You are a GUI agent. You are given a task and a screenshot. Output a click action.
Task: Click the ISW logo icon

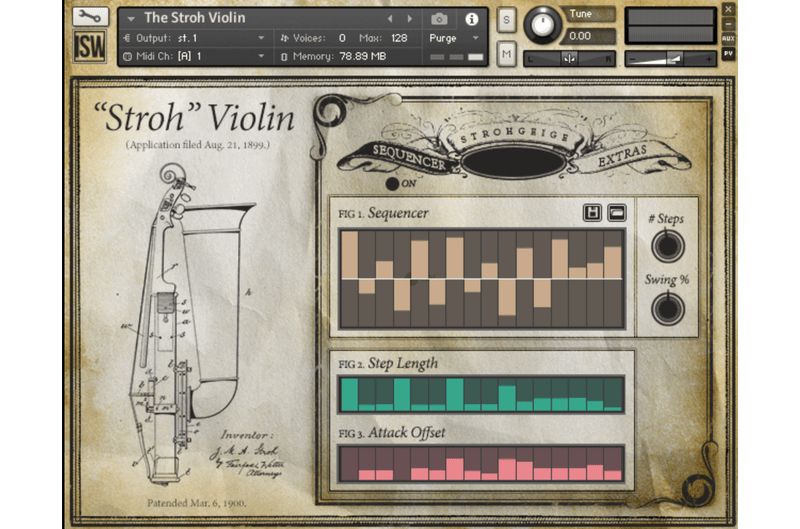click(x=90, y=46)
